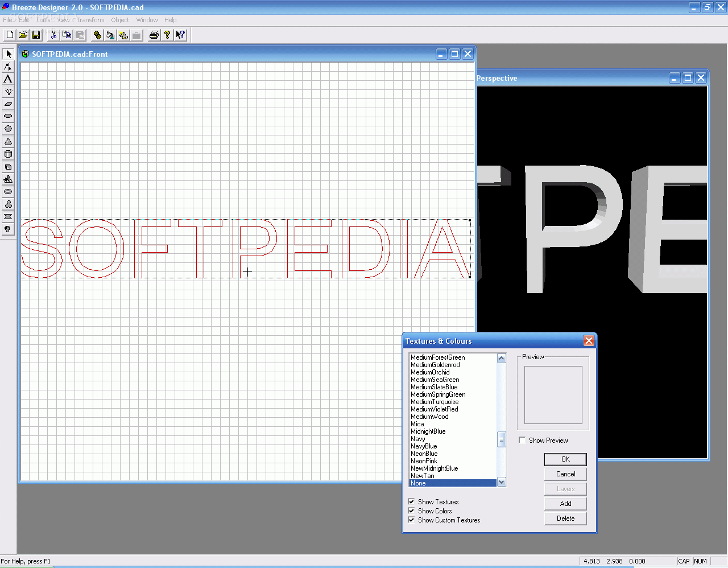Open the Transform menu
The image size is (728, 568).
coord(90,20)
